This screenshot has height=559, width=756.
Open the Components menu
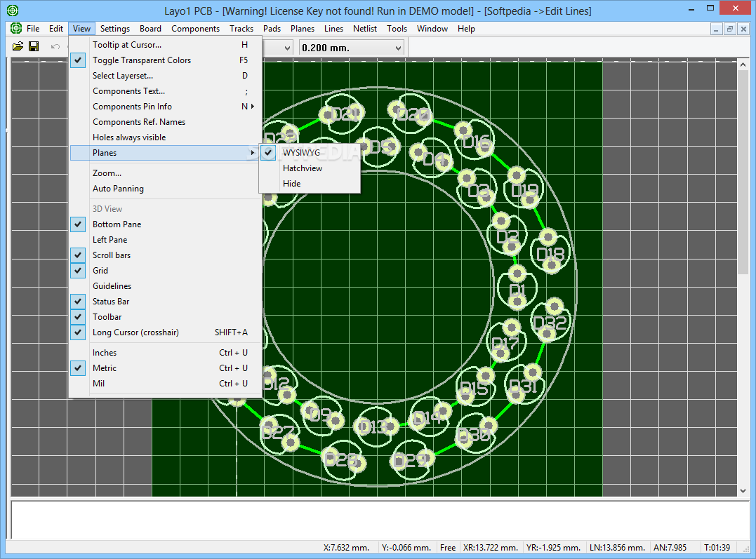[x=195, y=29]
